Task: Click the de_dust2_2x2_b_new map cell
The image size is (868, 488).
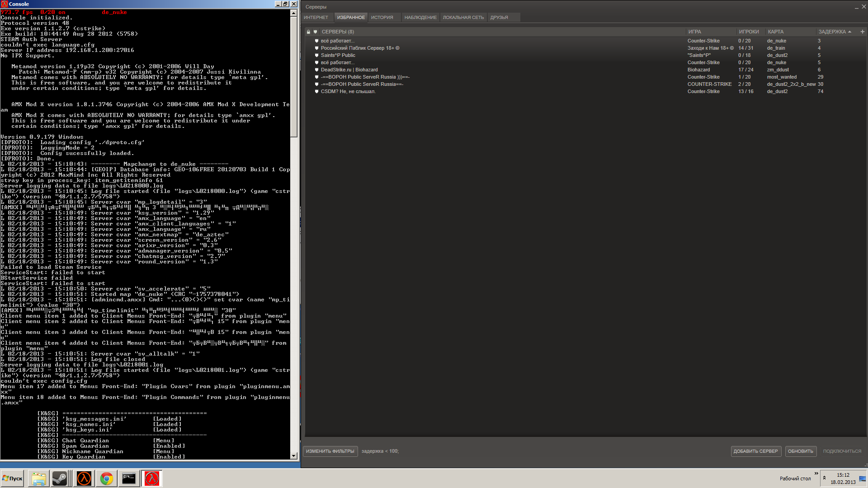Action: point(791,84)
